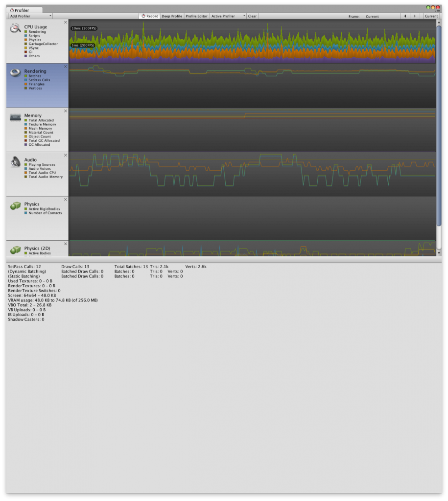The width and height of the screenshot is (448, 501).
Task: Click the 10ms (100FPS) chart label
Action: (84, 28)
